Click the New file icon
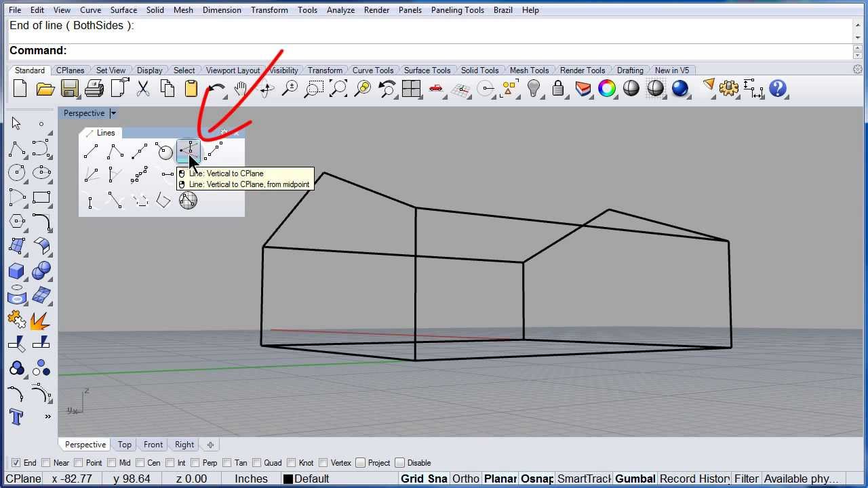The width and height of the screenshot is (868, 488). 20,89
